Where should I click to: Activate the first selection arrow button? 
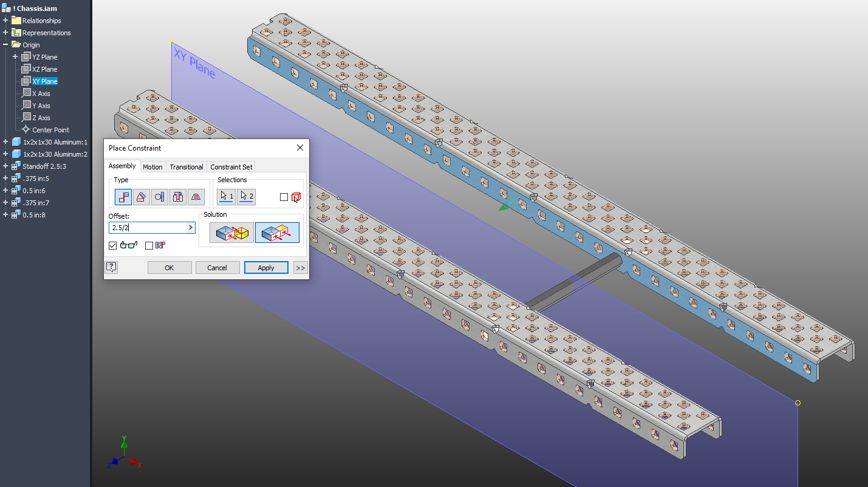click(x=227, y=197)
